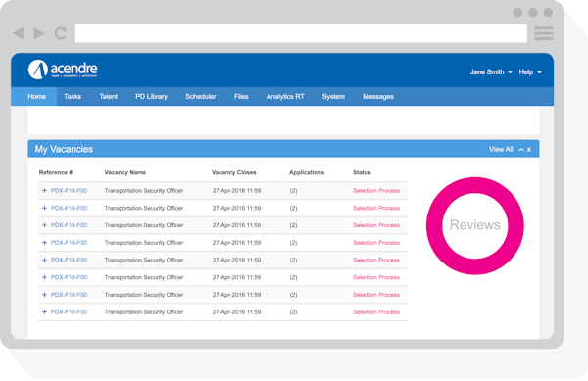Collapse My Vacancies panel with caret icon

(x=521, y=150)
